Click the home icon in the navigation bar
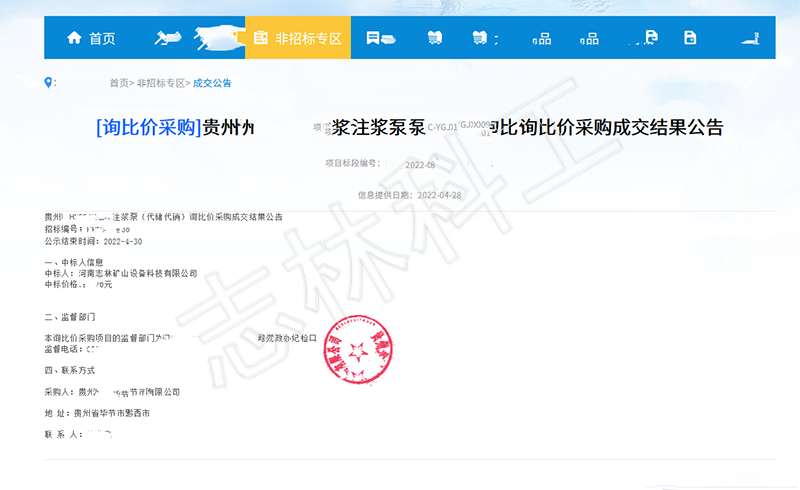 (74, 37)
